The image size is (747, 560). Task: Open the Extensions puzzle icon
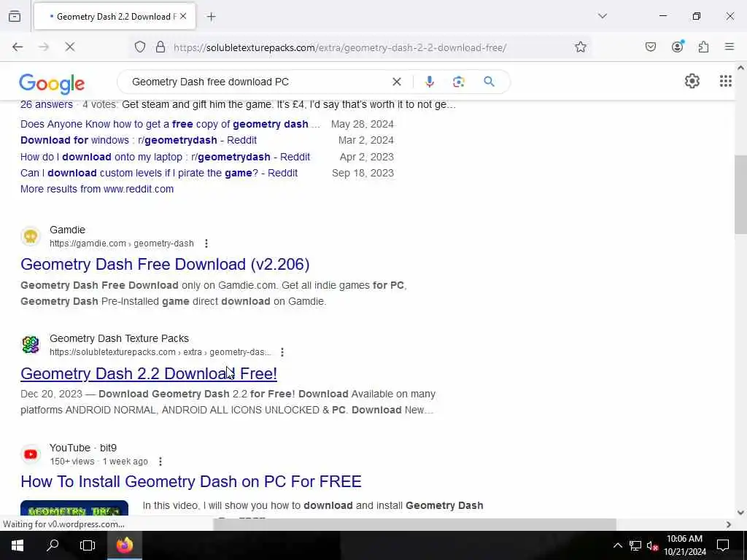tap(703, 47)
